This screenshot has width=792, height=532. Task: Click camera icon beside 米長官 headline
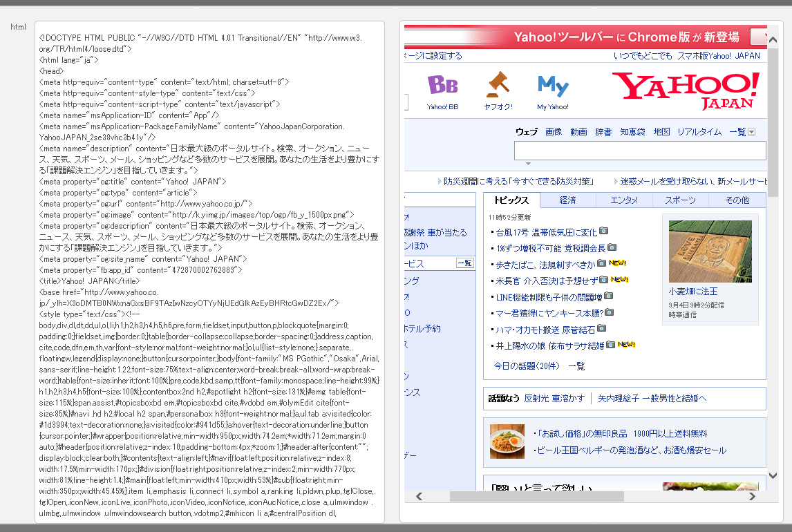(603, 280)
